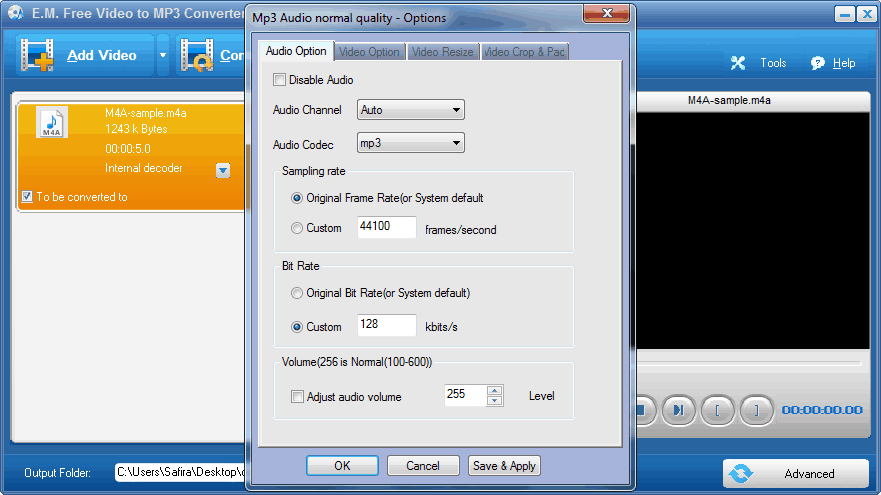This screenshot has width=881, height=495.
Task: Click the E.M. converter app title icon
Action: tap(16, 12)
